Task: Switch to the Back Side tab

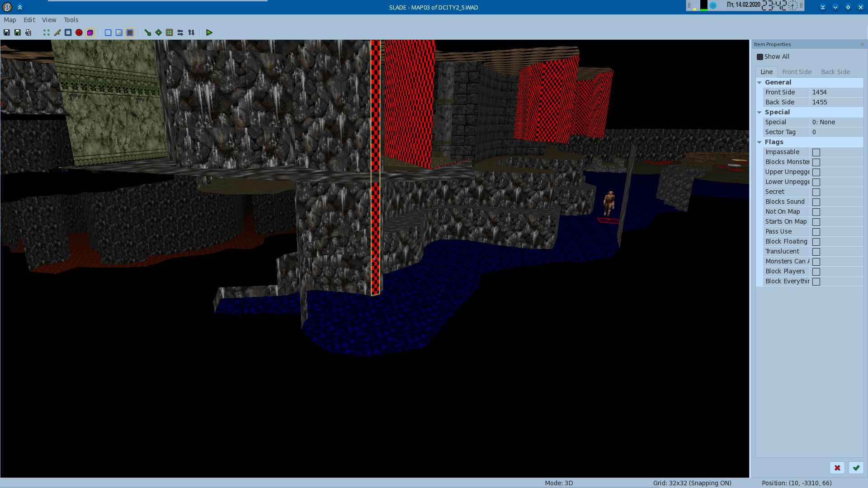Action: 835,72
